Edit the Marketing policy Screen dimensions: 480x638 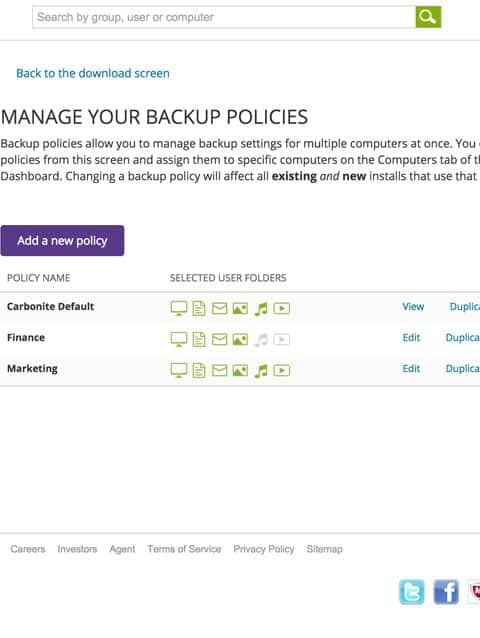(x=411, y=368)
